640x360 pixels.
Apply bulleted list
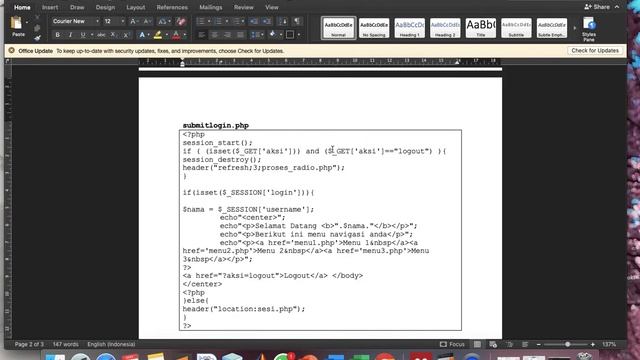(x=200, y=21)
